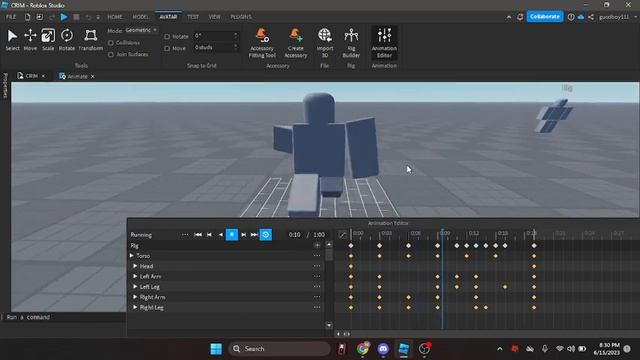This screenshot has height=360, width=640.
Task: Expand the Torso track
Action: (132, 256)
